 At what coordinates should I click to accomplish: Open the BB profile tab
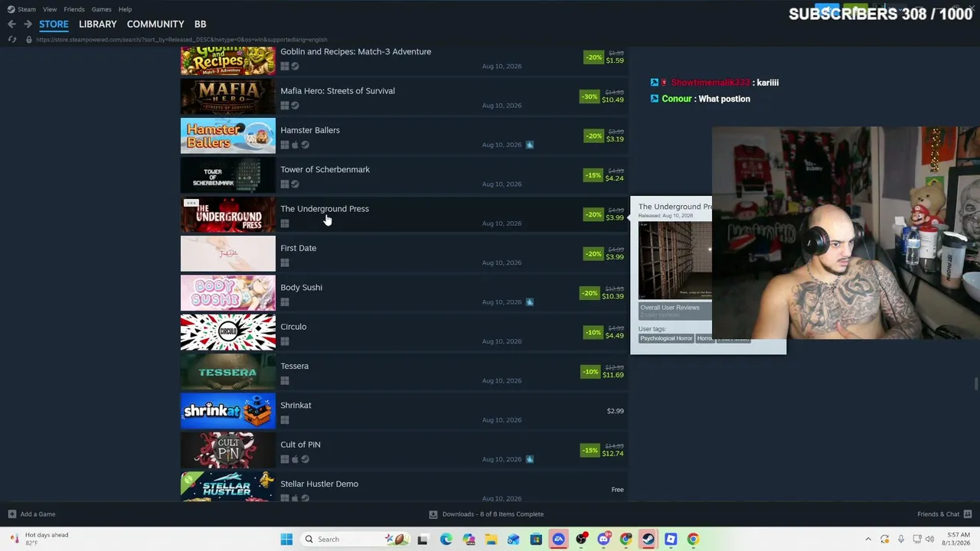click(200, 24)
